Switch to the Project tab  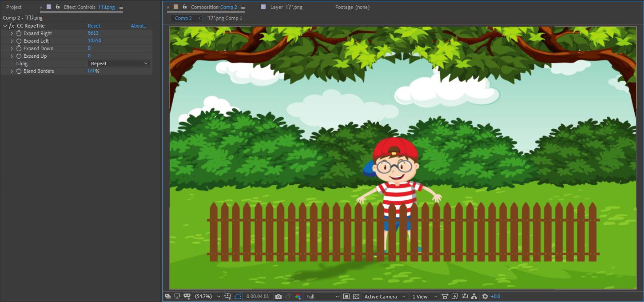14,7
